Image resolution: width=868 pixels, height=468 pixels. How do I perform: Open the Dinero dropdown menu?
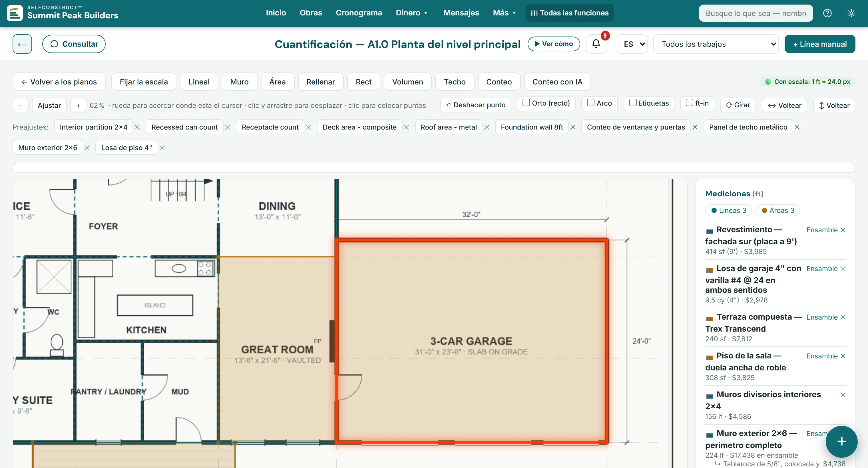pos(412,13)
